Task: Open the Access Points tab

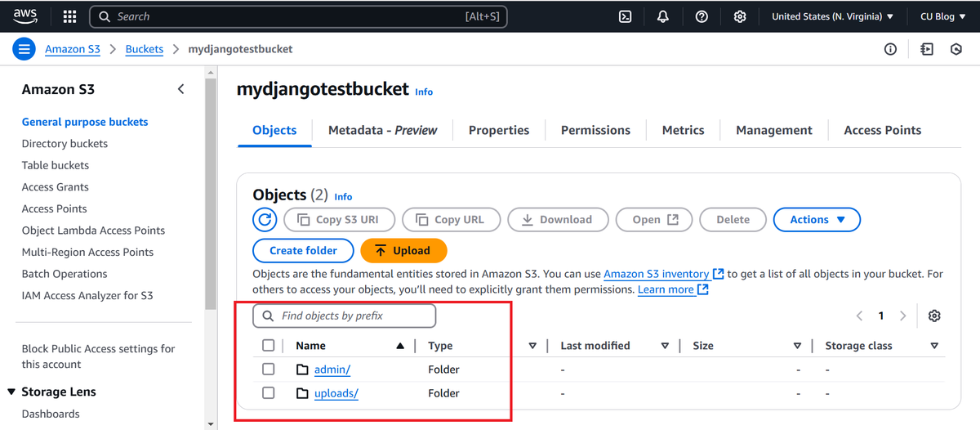Action: click(882, 130)
